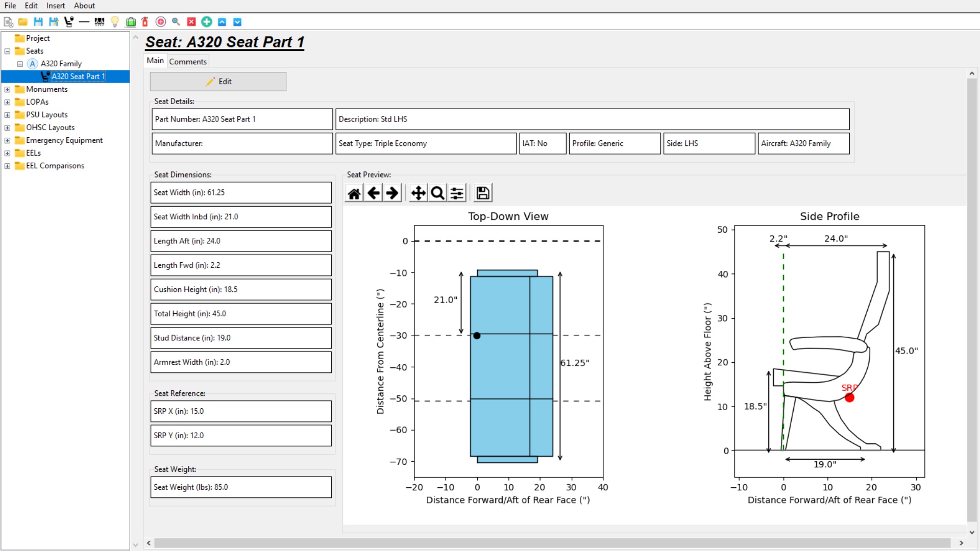Viewport: 980px width, 551px height.
Task: Click the horizontal scrollbar thumb at the bottom
Action: click(x=552, y=543)
